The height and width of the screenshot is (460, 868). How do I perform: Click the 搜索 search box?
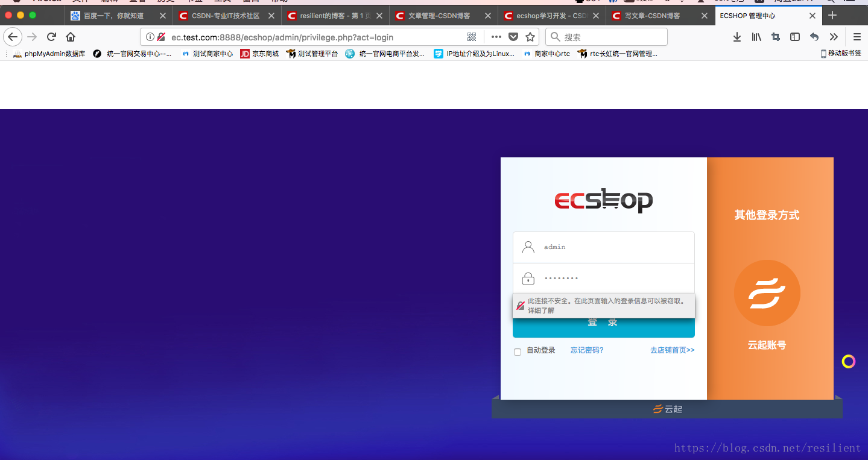click(606, 37)
